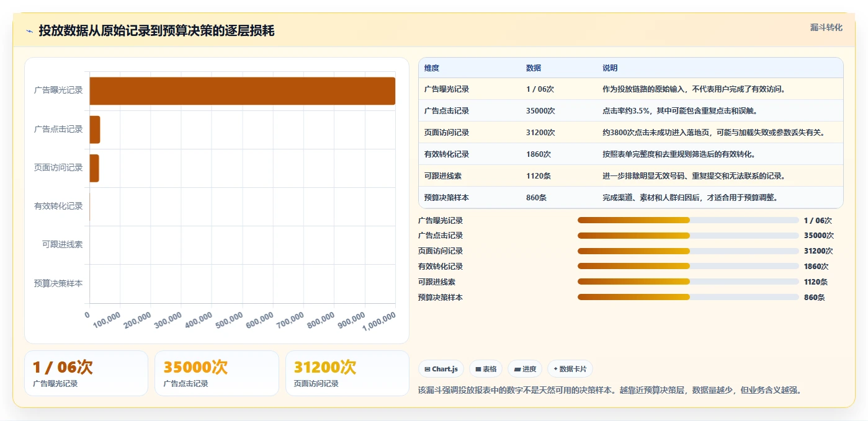This screenshot has width=868, height=421.
Task: Select the 数据卡片 chip
Action: 570,369
